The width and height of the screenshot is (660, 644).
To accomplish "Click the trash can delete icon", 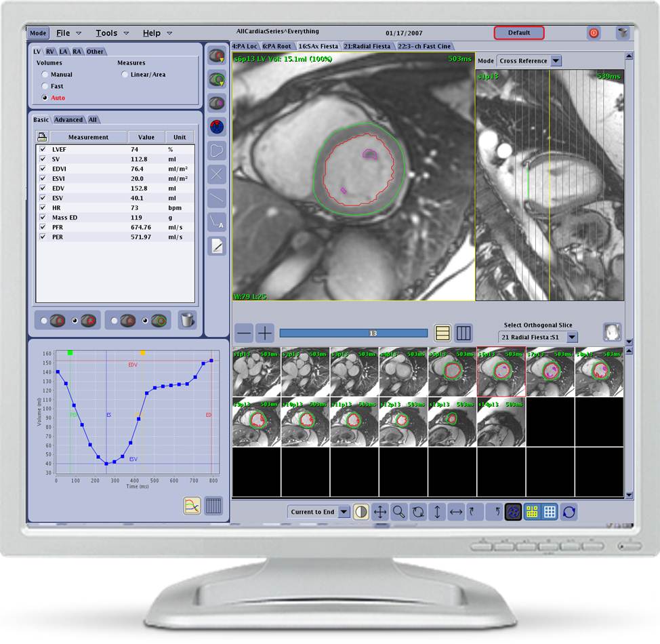I will point(186,320).
